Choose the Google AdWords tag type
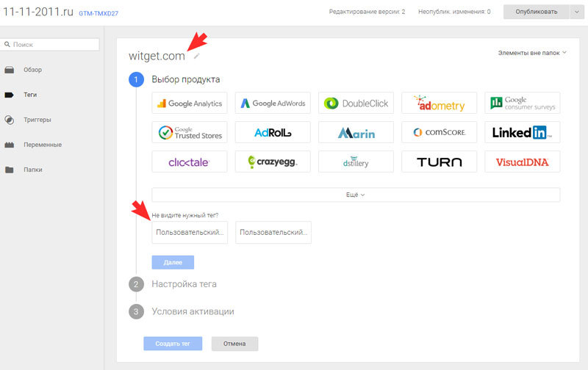Screen dimensions: 588x370 [x=273, y=103]
